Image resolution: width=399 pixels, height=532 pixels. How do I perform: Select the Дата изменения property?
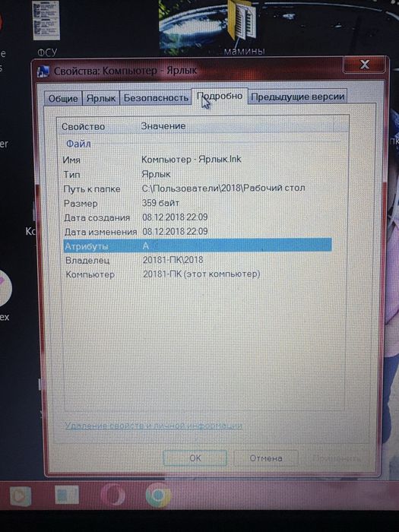[100, 232]
